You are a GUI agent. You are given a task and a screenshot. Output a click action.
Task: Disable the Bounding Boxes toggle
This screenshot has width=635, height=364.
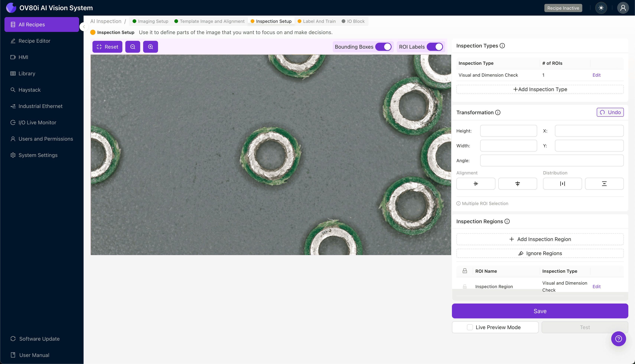coord(384,47)
